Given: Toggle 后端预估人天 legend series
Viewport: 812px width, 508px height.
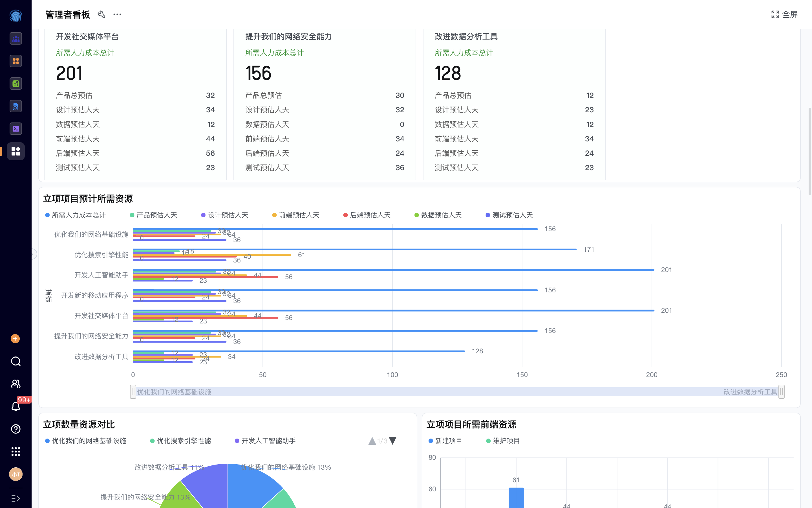Looking at the screenshot, I should click(367, 215).
